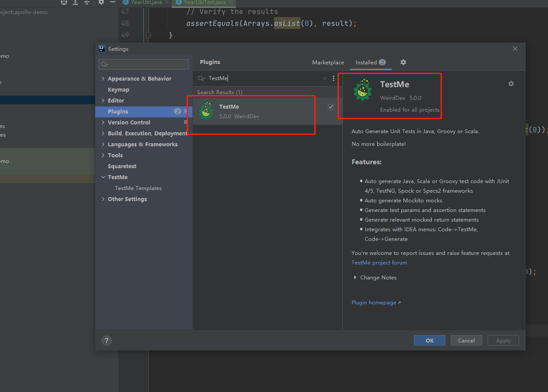The height and width of the screenshot is (392, 548).
Task: Click the Apply button
Action: point(503,340)
